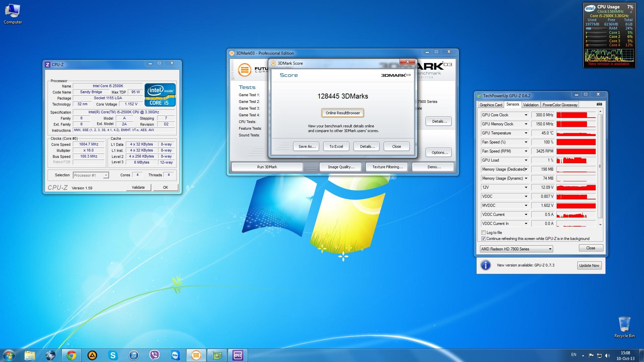Screen dimensions: 644x362
Task: Click the GPU-Z screenshot camera icon
Action: point(599,104)
